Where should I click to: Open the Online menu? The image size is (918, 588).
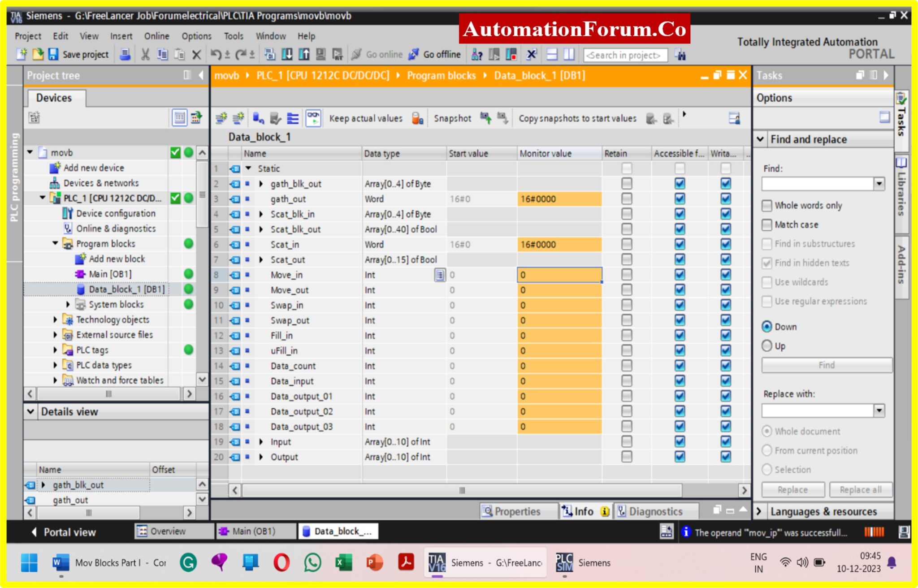tap(156, 36)
